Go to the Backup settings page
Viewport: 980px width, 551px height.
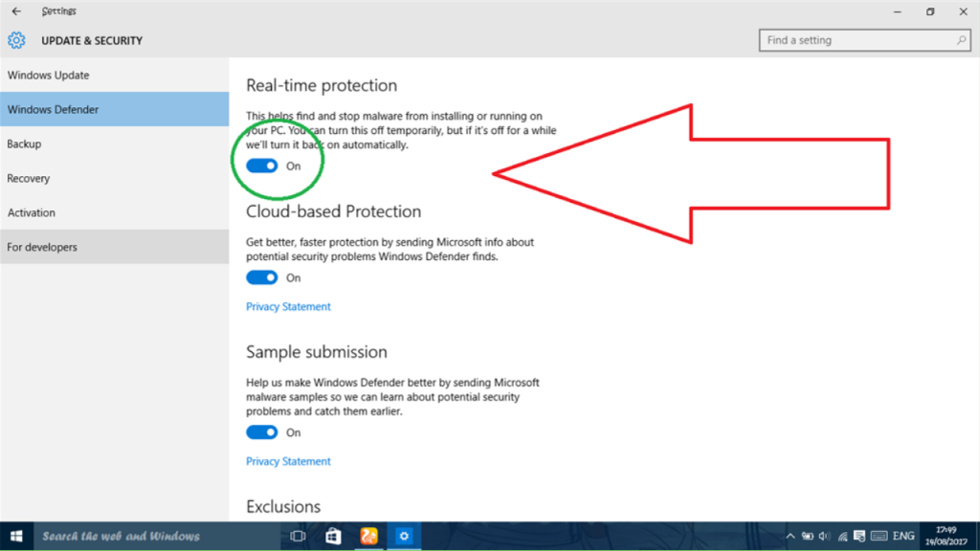click(x=115, y=143)
